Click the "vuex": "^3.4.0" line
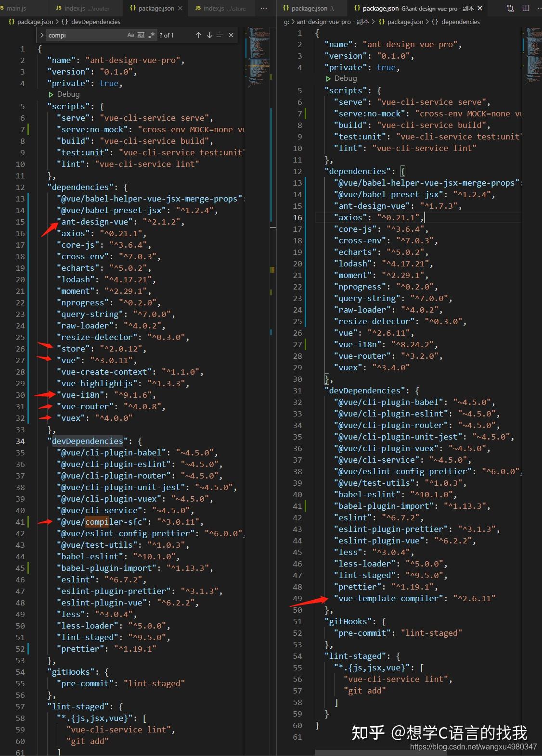The height and width of the screenshot is (756, 542). [x=372, y=367]
